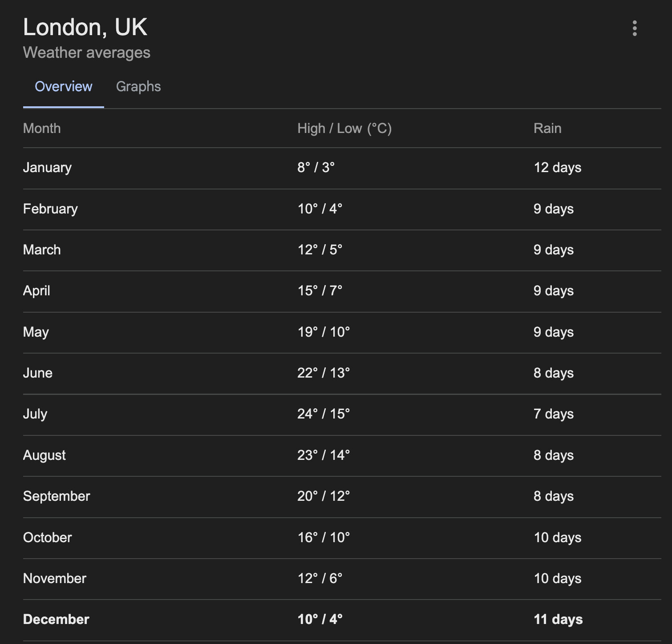Image resolution: width=672 pixels, height=644 pixels.
Task: Click the High / Low column header
Action: click(344, 129)
